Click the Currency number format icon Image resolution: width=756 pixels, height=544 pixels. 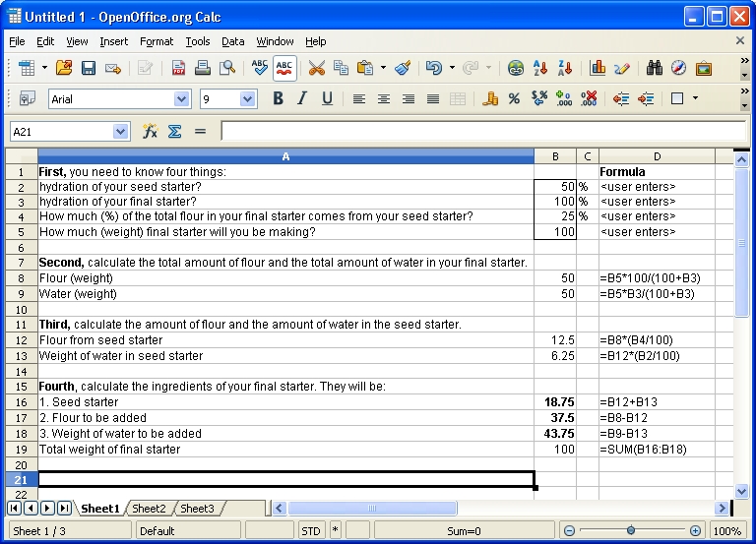[x=490, y=98]
